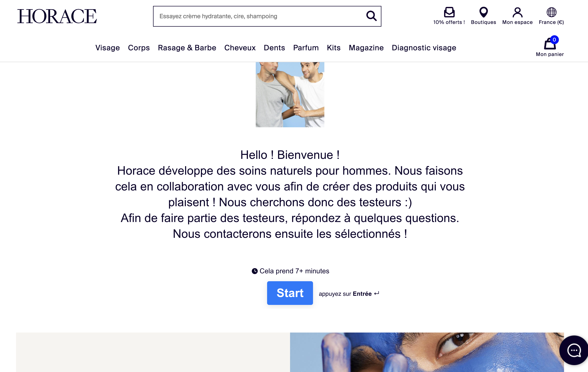Image resolution: width=588 pixels, height=372 pixels.
Task: Click the HORACE logo
Action: (x=57, y=16)
